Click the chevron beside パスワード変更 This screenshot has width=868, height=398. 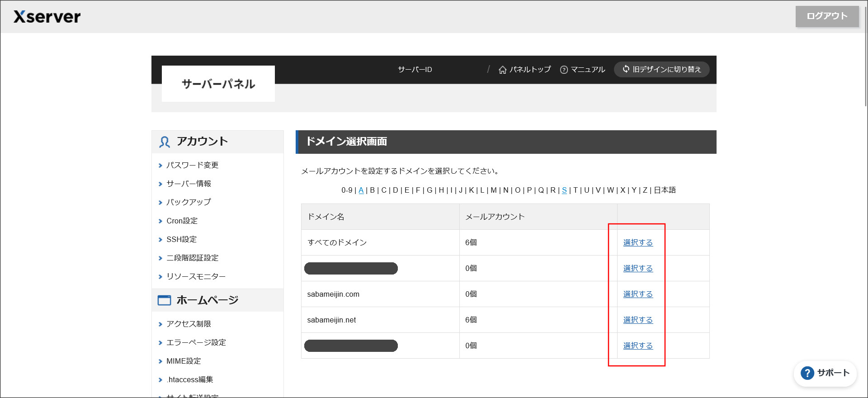(160, 166)
